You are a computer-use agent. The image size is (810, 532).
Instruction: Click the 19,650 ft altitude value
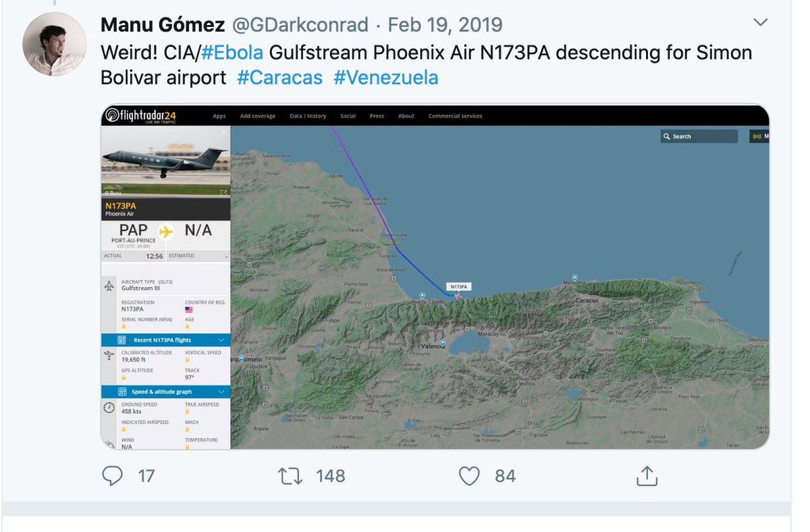pos(134,361)
